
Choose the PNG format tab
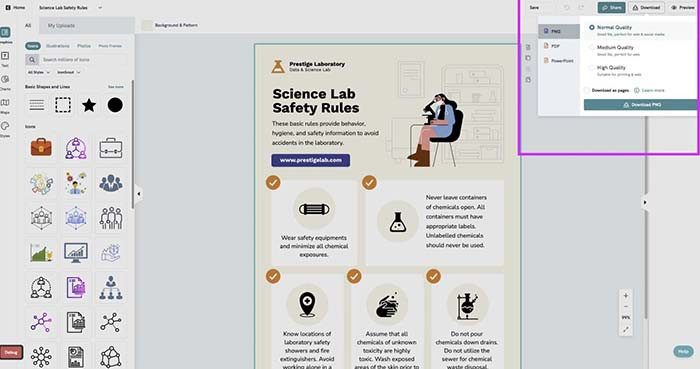(559, 31)
